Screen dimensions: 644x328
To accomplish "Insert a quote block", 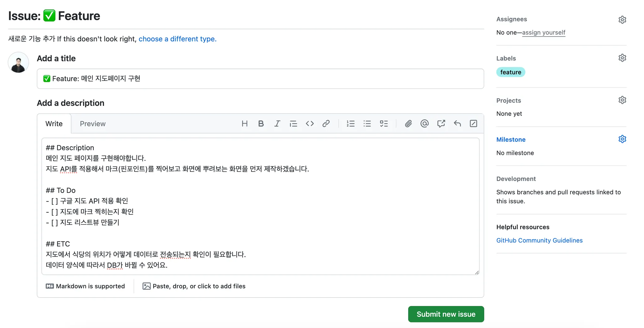I will (293, 124).
